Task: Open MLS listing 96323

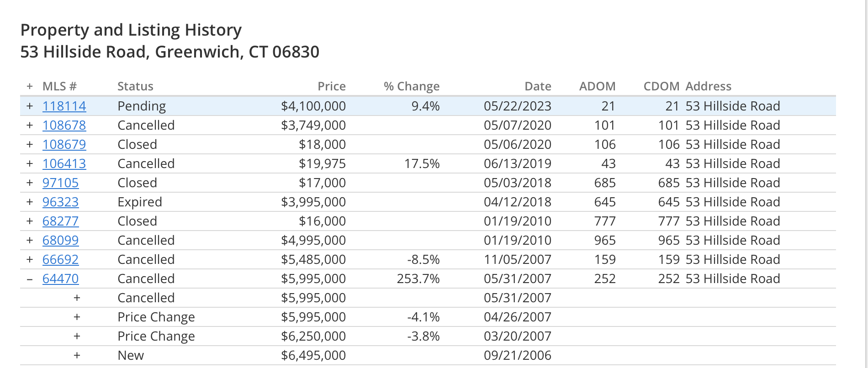Action: point(60,202)
